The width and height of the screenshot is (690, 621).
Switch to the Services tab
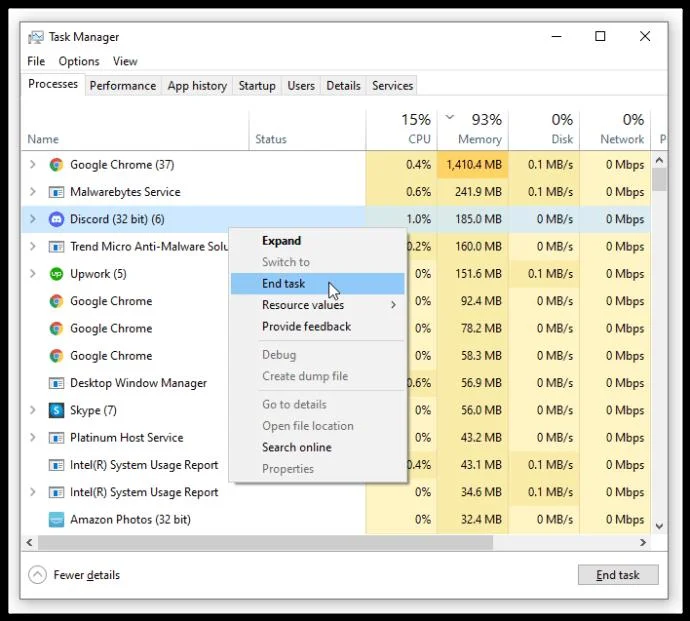pos(393,86)
